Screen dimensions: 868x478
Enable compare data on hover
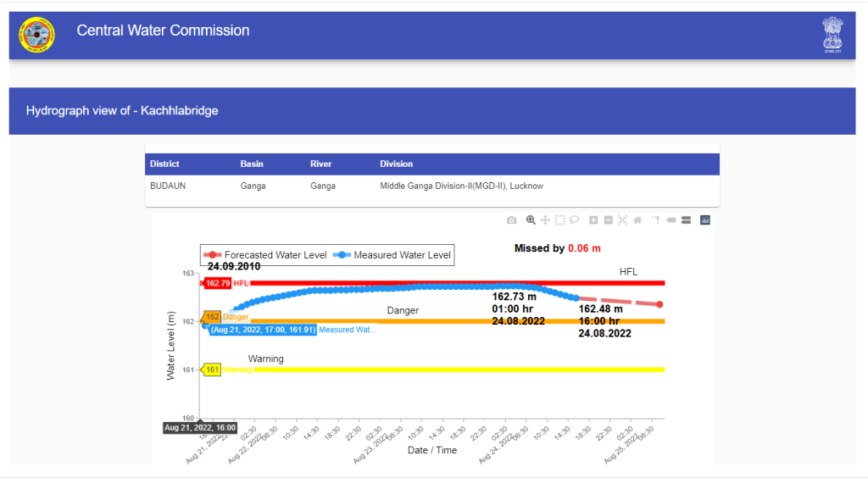coord(685,220)
